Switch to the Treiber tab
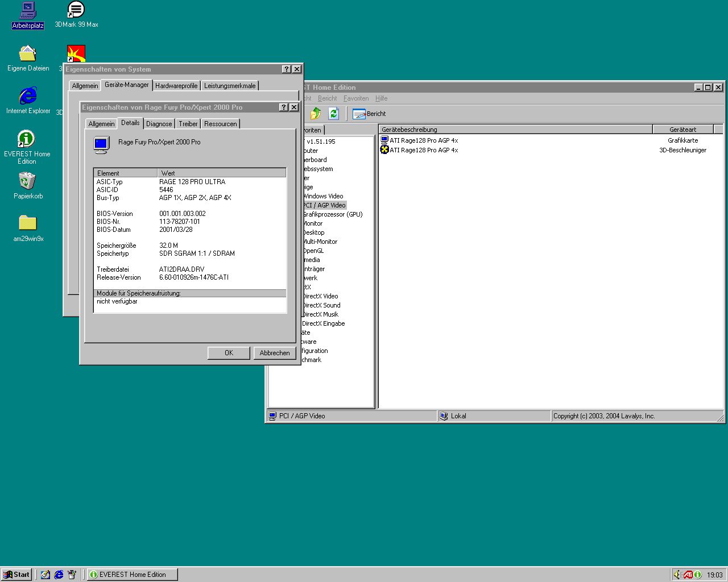 pyautogui.click(x=188, y=124)
